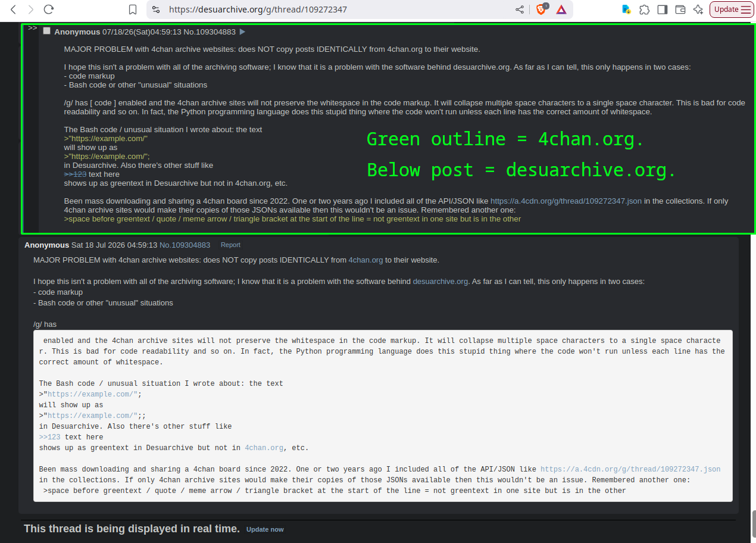Open Brave Shields lion icon
Screen dimensions: 756x543
tap(542, 9)
